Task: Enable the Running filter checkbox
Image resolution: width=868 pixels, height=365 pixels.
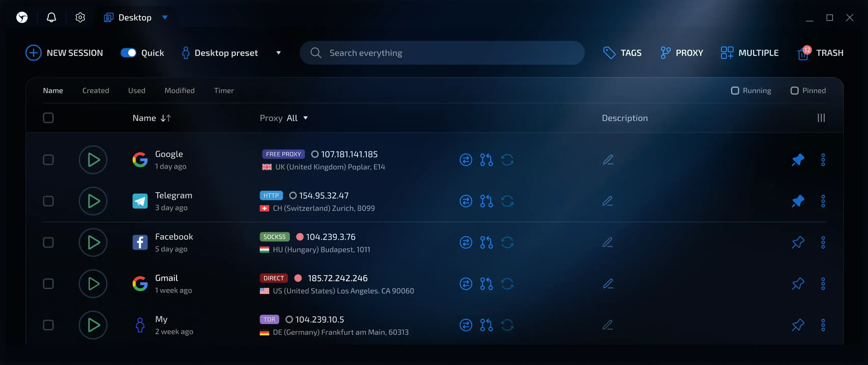Action: tap(735, 91)
